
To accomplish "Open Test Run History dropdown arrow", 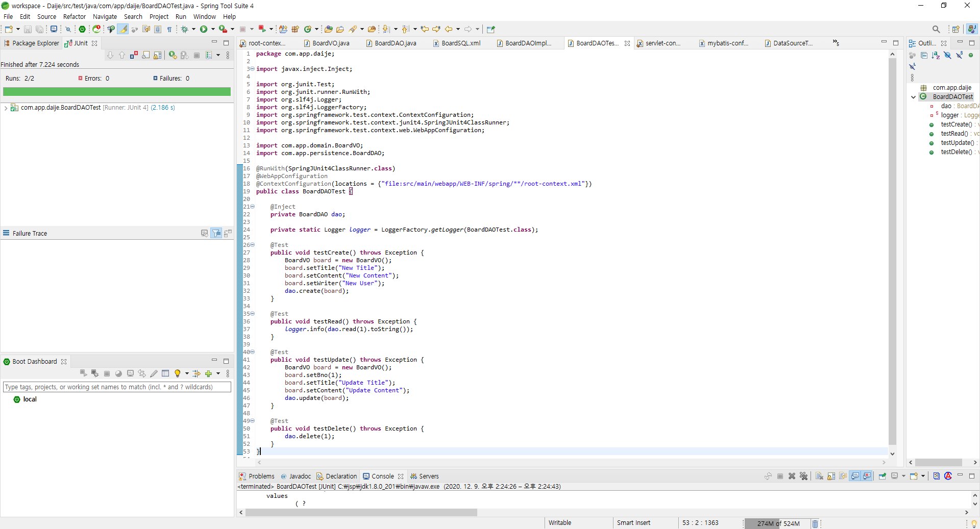I will (x=218, y=55).
